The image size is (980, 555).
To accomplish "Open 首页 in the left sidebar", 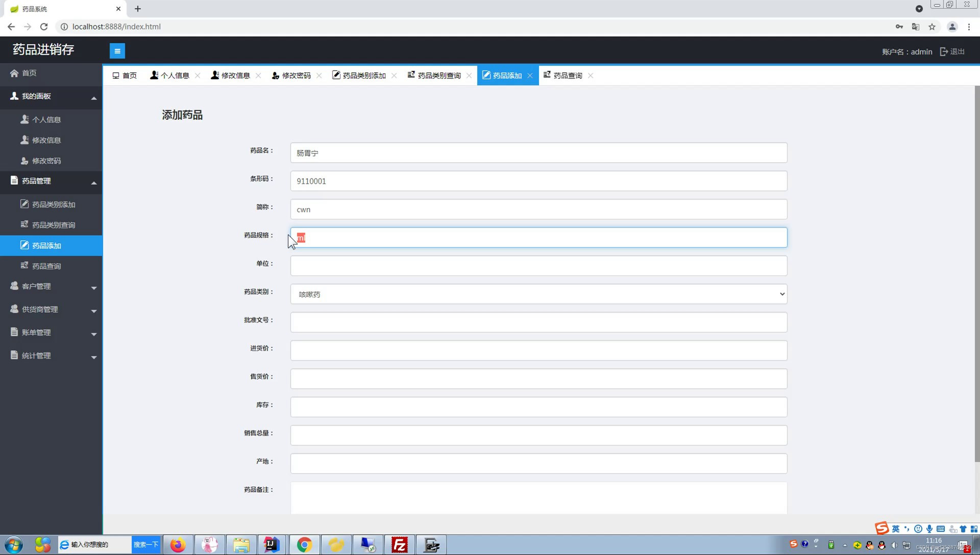I will coord(51,73).
